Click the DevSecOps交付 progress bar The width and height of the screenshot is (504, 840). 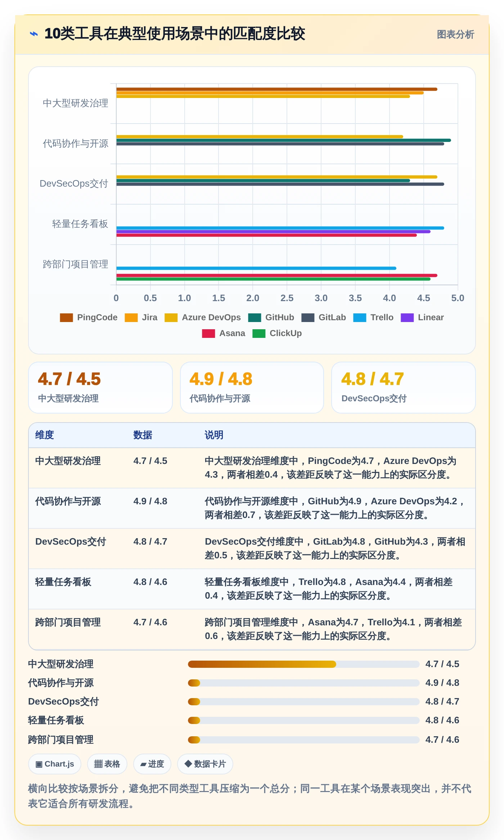click(303, 702)
